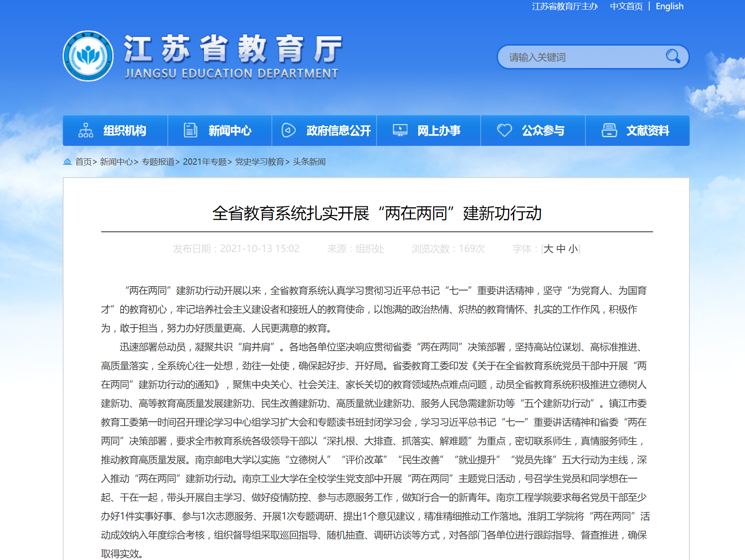Open 党史学习教育 breadcrumb link

coord(259,162)
